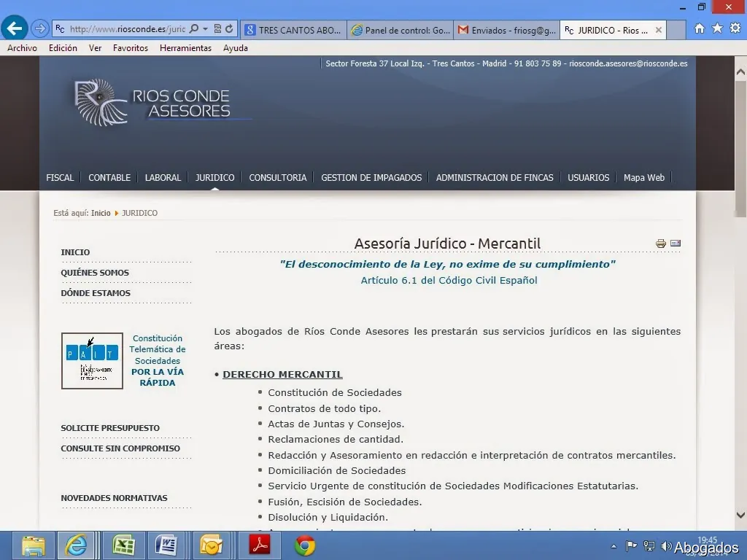Click the email envelope icon beside title
Viewport: 747px width, 560px height.
pyautogui.click(x=676, y=244)
